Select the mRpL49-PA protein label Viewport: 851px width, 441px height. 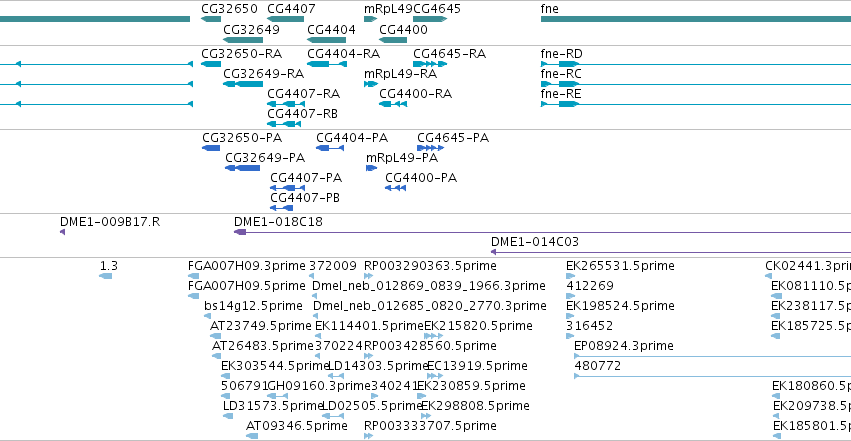click(x=402, y=158)
